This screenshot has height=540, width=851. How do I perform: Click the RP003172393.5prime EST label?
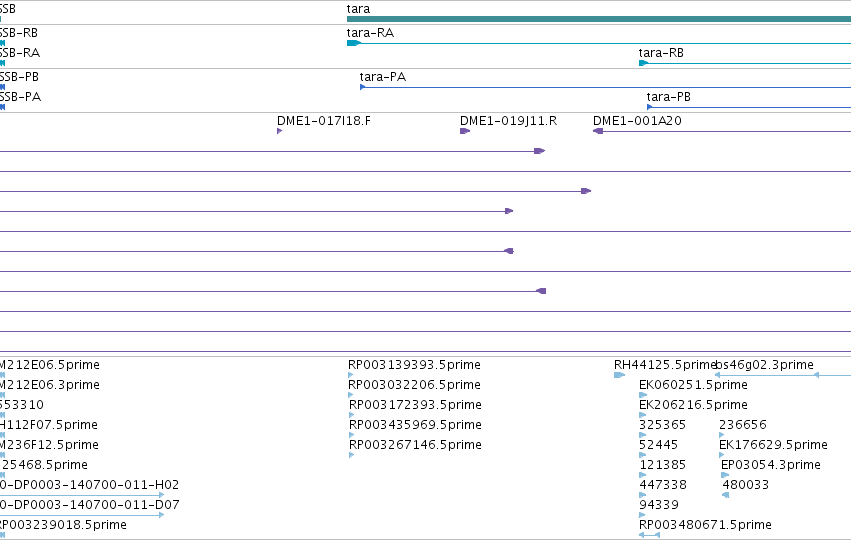click(415, 405)
